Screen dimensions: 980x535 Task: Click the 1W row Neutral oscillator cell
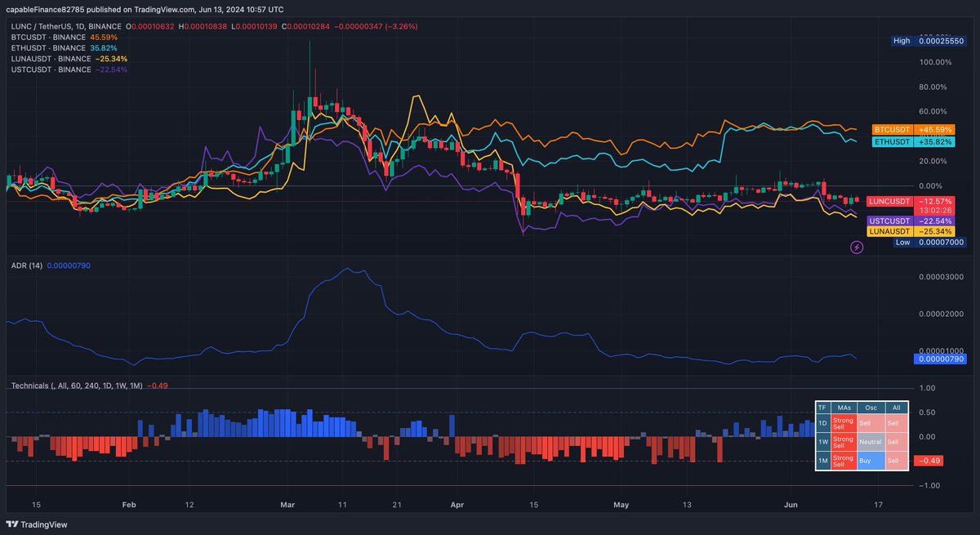870,442
